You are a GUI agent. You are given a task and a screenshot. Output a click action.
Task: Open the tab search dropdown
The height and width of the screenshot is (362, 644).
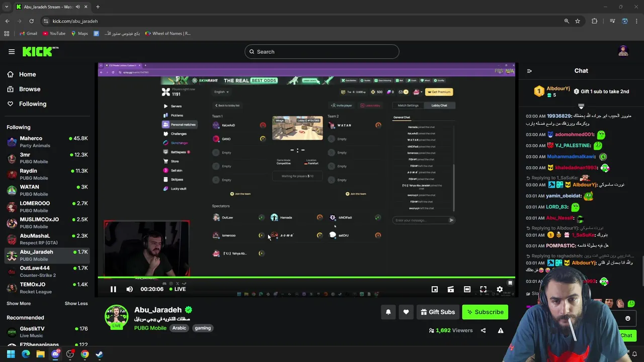pos(6,7)
